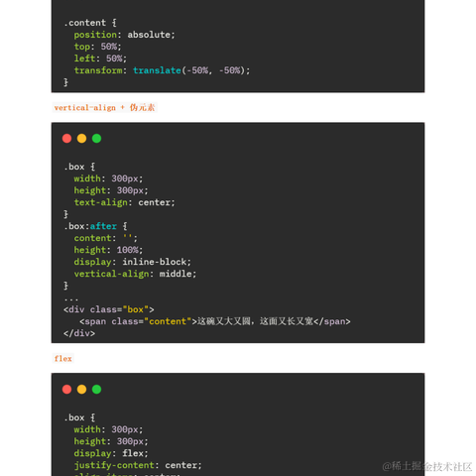
Task: Click the 'flex' orange heading label
Action: point(62,358)
